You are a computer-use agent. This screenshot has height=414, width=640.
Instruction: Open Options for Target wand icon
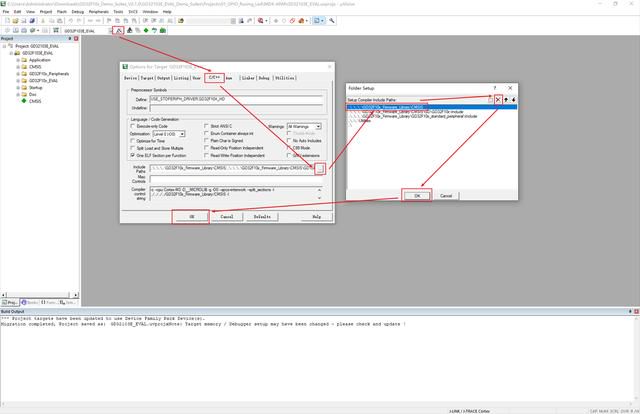click(x=118, y=30)
